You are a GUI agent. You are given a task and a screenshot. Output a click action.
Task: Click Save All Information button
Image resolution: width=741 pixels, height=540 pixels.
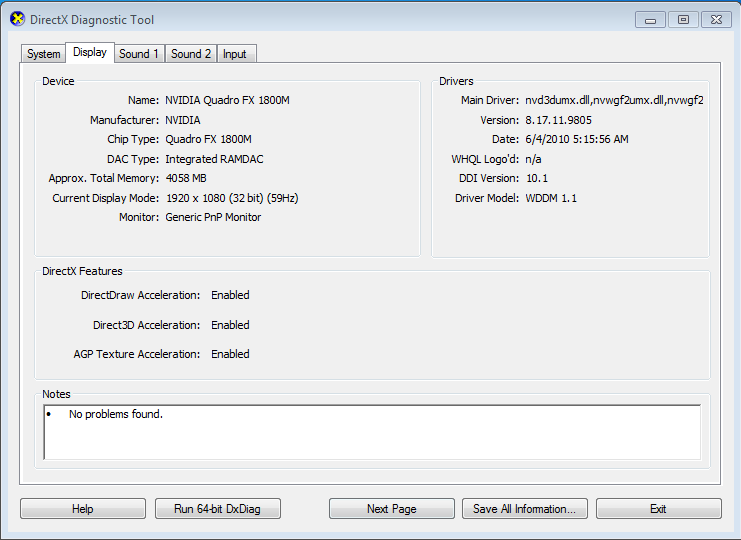point(525,509)
